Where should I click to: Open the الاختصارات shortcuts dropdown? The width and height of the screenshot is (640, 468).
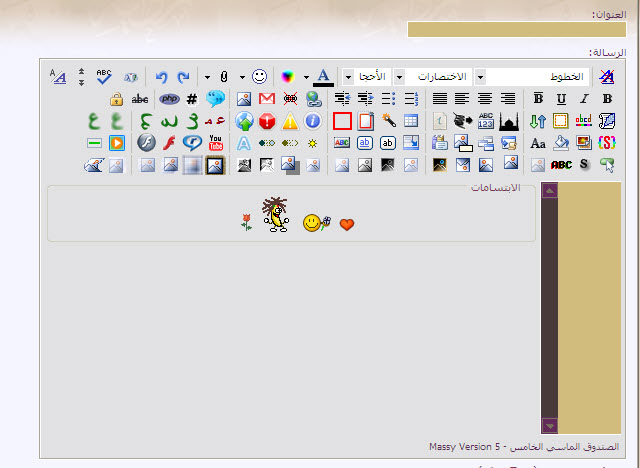(x=399, y=77)
